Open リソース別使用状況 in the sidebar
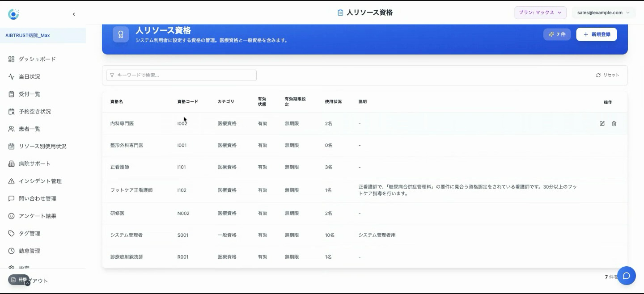Screen dimensions: 644x294 [43, 146]
